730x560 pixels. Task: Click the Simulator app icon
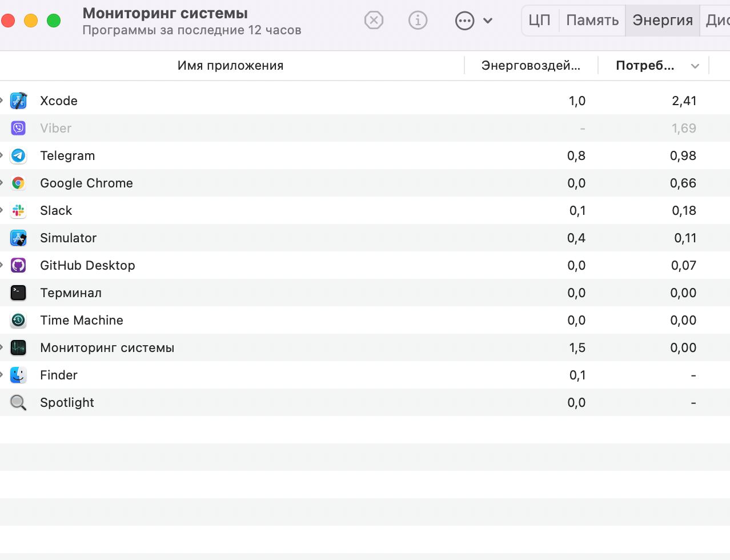point(18,238)
